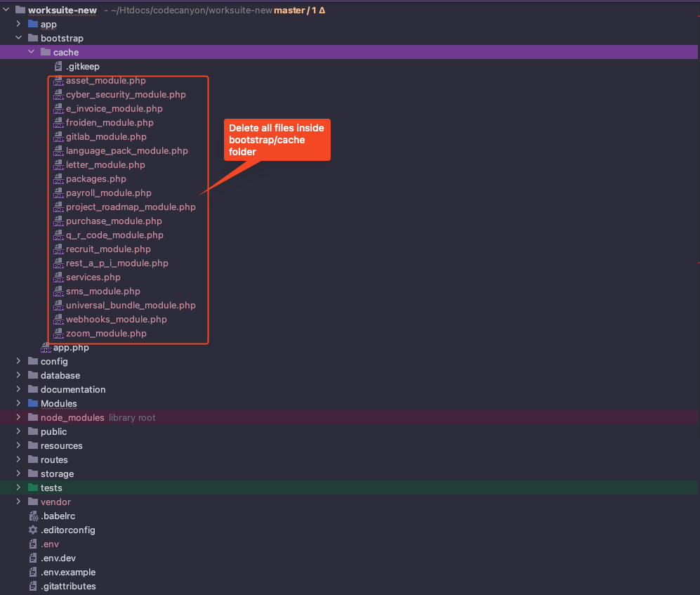Select zoom_module.php file
The height and width of the screenshot is (595, 700).
point(106,333)
